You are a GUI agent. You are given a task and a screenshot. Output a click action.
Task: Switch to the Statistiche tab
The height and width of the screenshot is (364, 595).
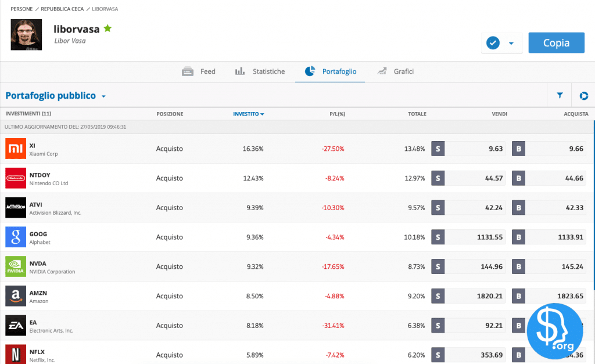click(260, 71)
